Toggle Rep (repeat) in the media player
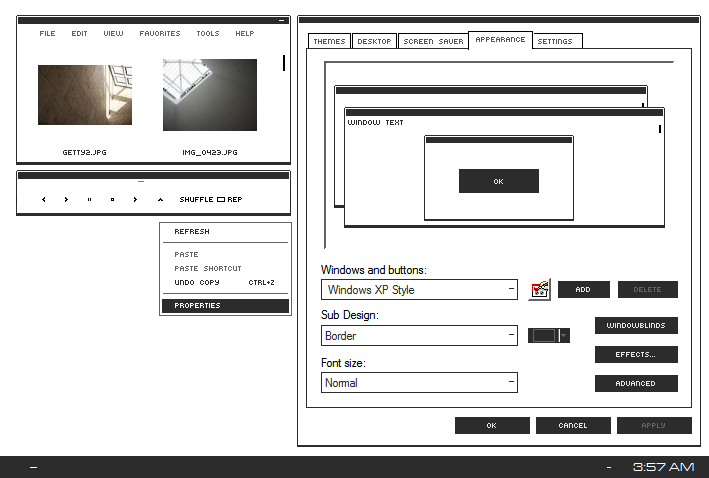This screenshot has width=709, height=478. 235,199
